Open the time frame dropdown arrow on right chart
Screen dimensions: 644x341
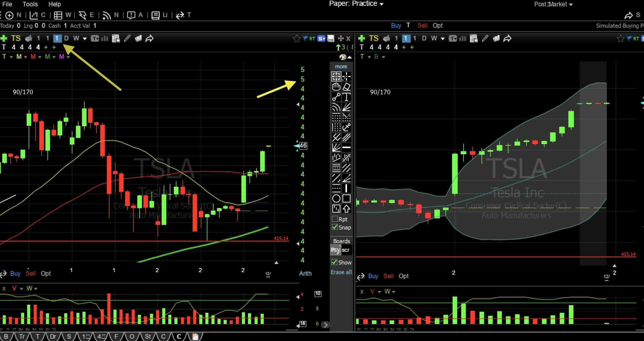[443, 39]
